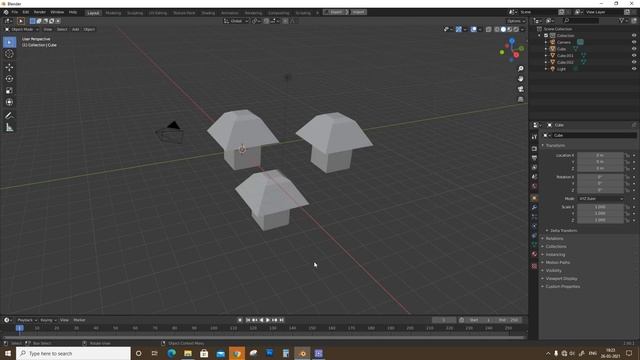Select the Scale tool
This screenshot has height=360, width=640.
[x=9, y=91]
